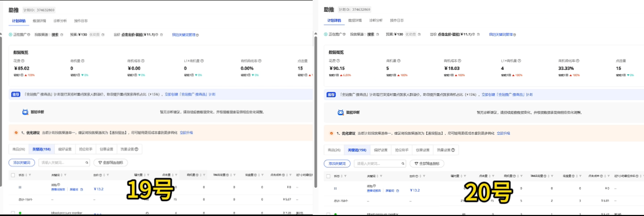Click ¥13.2 bid value in 19号 keyword row

tap(98, 189)
